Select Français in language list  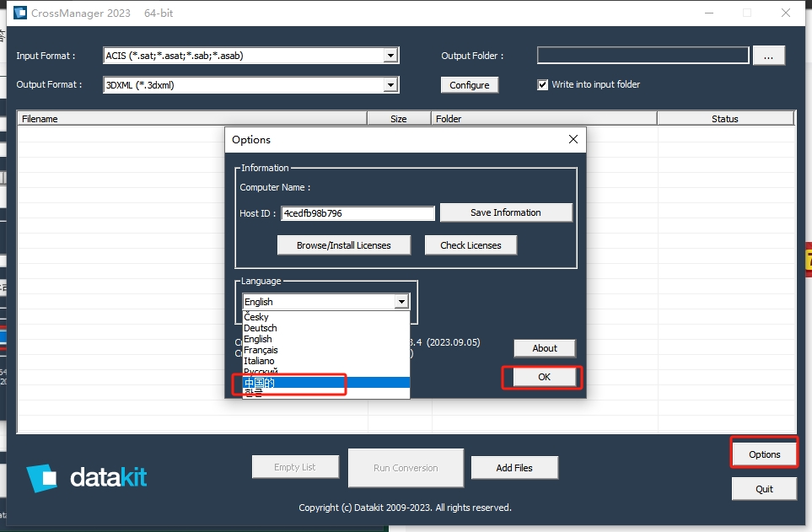[326, 350]
